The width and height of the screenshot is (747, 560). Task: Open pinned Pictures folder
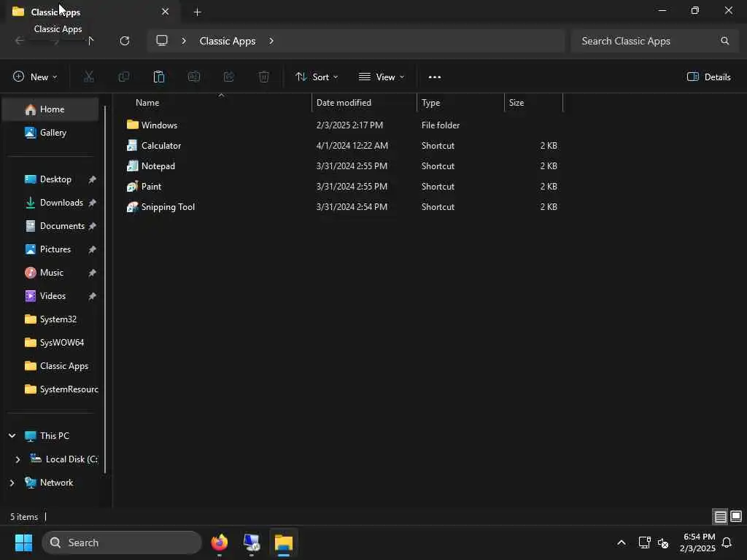pos(50,249)
